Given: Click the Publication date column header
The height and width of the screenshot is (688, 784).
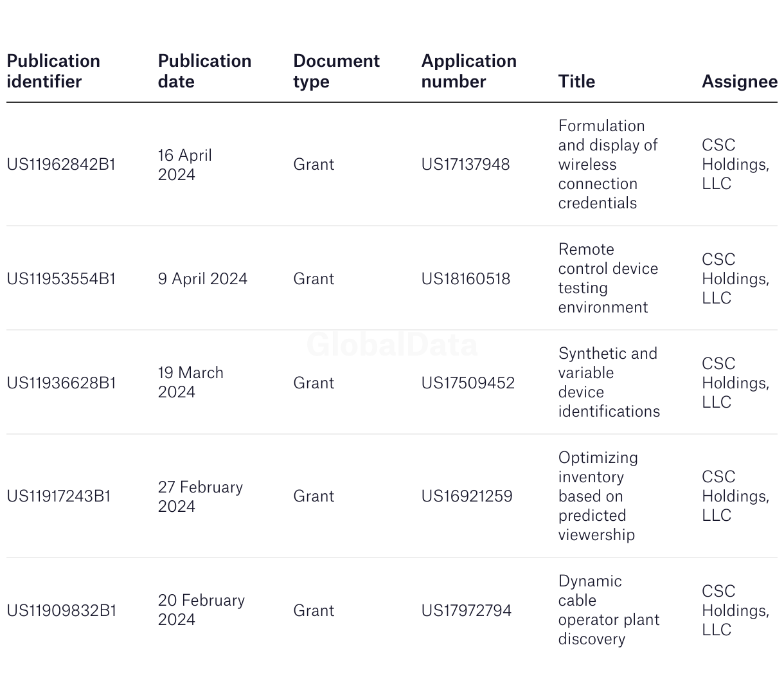Looking at the screenshot, I should [x=204, y=71].
